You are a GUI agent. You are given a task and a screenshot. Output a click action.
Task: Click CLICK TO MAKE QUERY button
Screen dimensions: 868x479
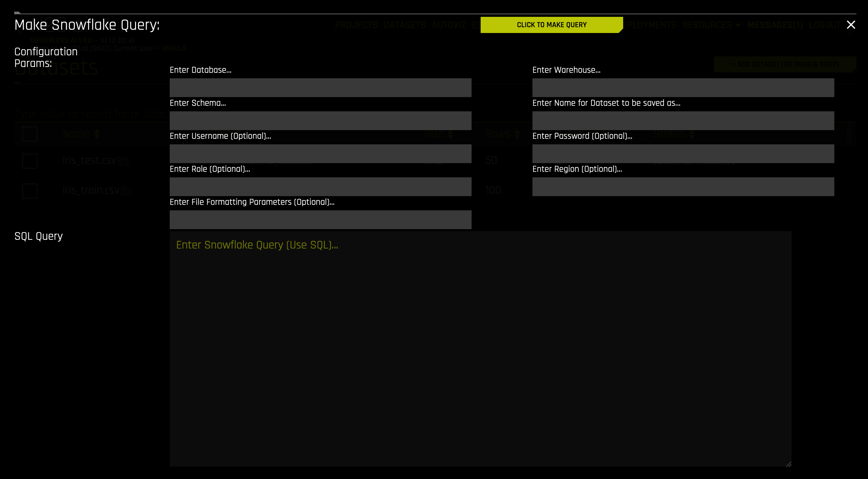[551, 25]
